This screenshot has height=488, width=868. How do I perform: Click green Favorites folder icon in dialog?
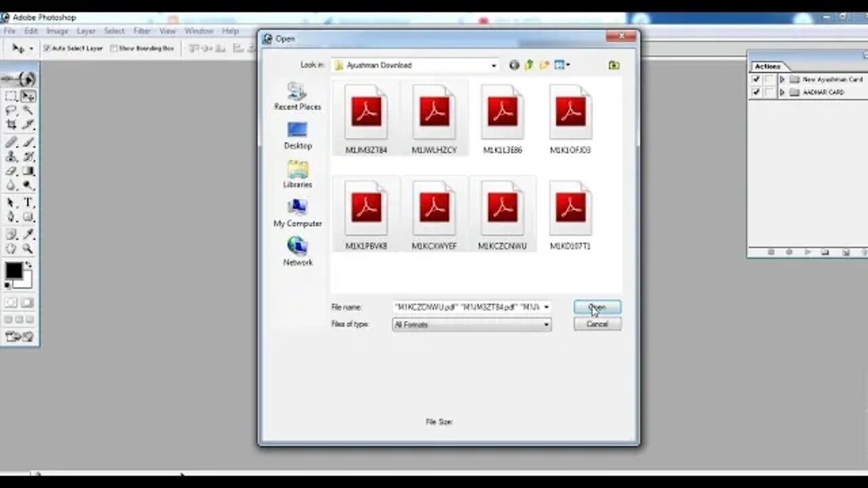[x=614, y=65]
